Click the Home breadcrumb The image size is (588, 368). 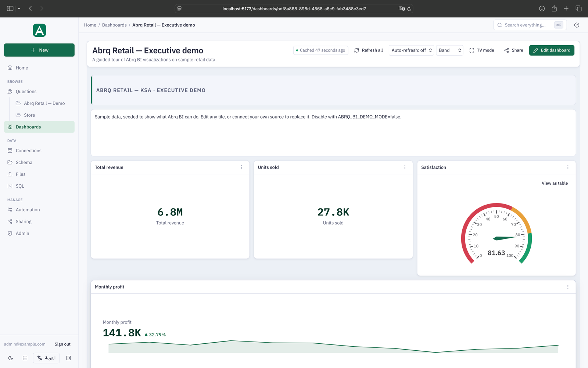click(x=90, y=25)
